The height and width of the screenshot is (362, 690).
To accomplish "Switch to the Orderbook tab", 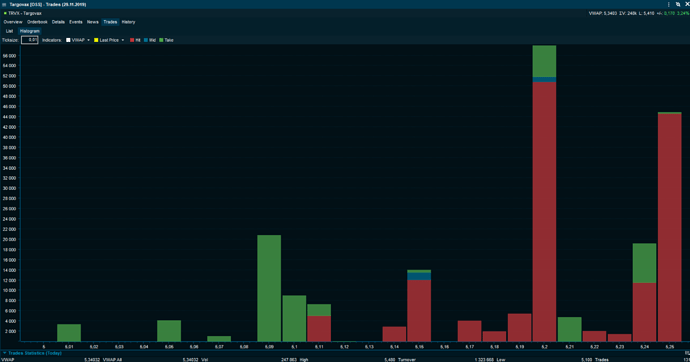I will [x=37, y=22].
